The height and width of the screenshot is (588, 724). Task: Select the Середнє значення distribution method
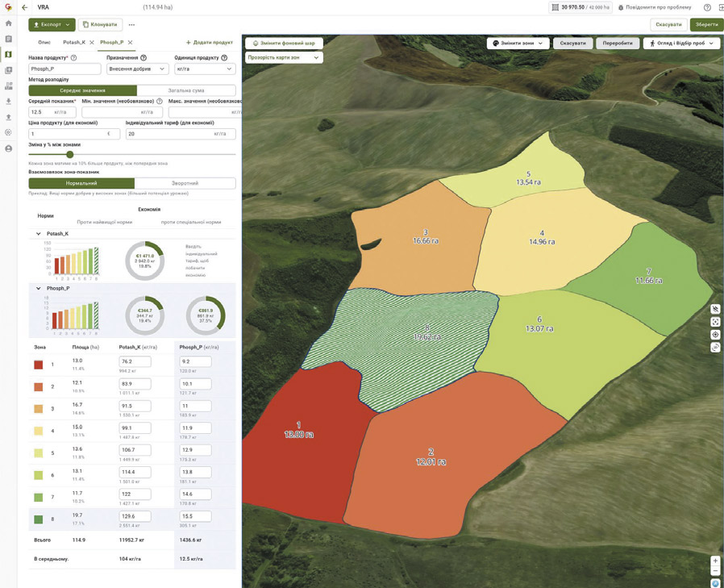(82, 90)
